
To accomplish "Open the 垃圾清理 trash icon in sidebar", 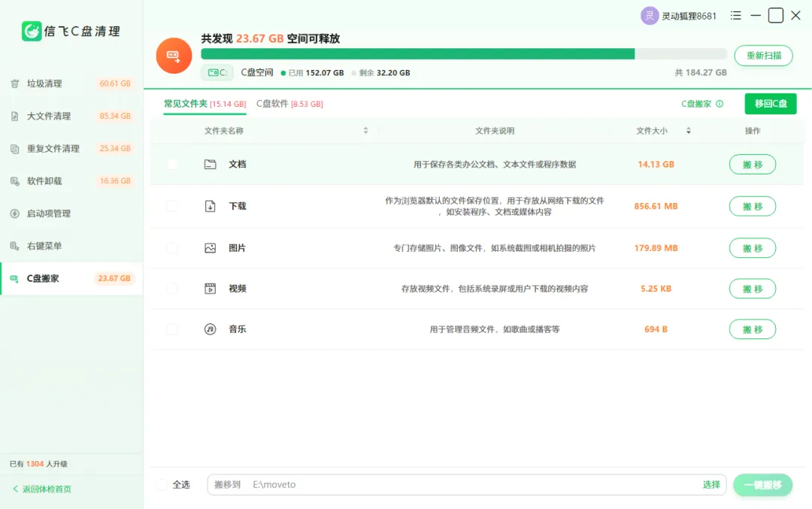I will 14,83.
